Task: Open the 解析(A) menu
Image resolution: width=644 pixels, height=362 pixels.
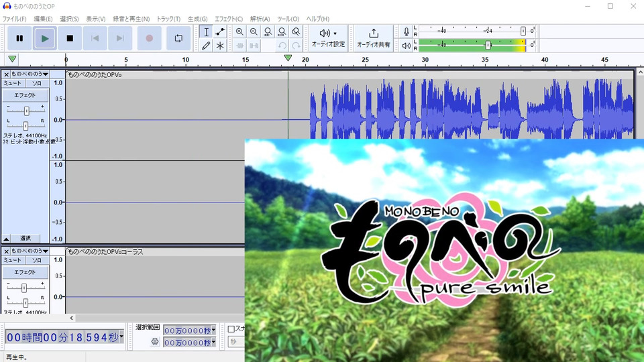Action: point(260,19)
